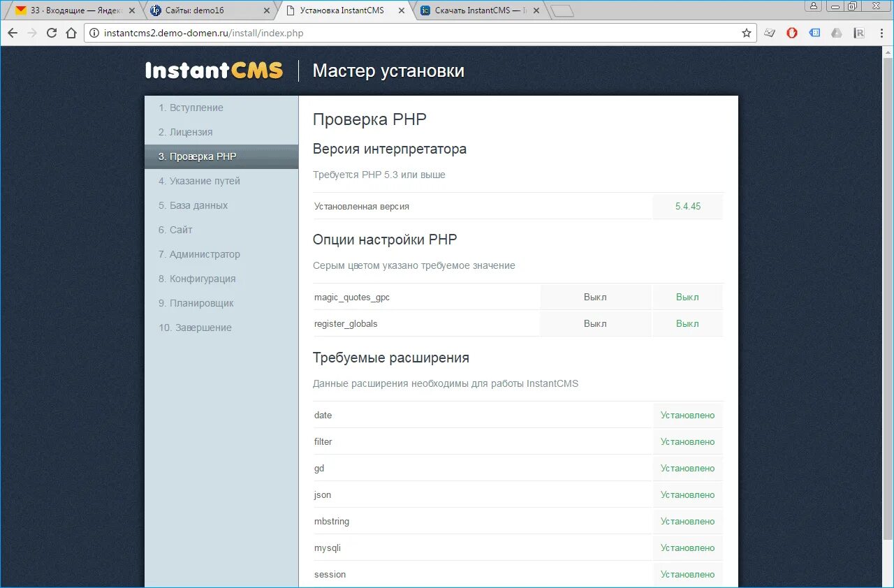This screenshot has height=588, width=894.
Task: Click Установлено status for gd extension
Action: 688,468
